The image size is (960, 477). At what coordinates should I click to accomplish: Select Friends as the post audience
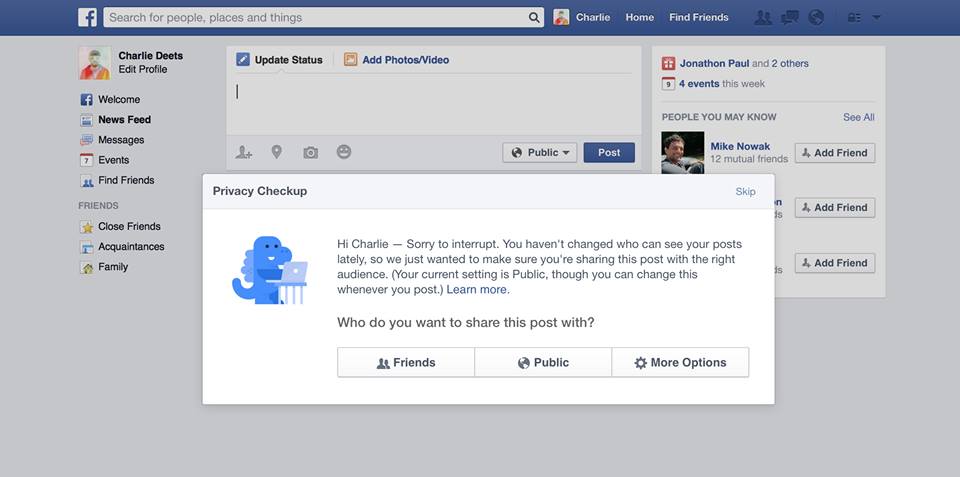pyautogui.click(x=405, y=363)
